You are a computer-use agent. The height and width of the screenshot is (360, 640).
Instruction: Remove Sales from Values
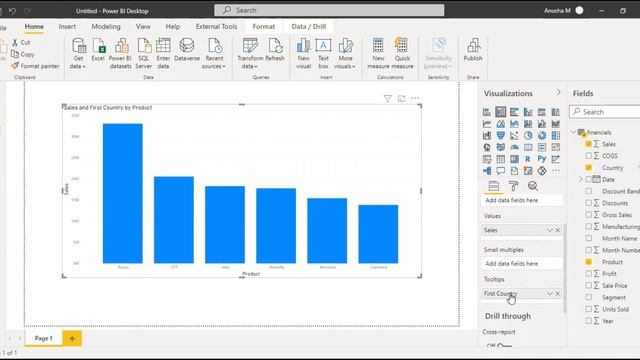click(x=558, y=231)
